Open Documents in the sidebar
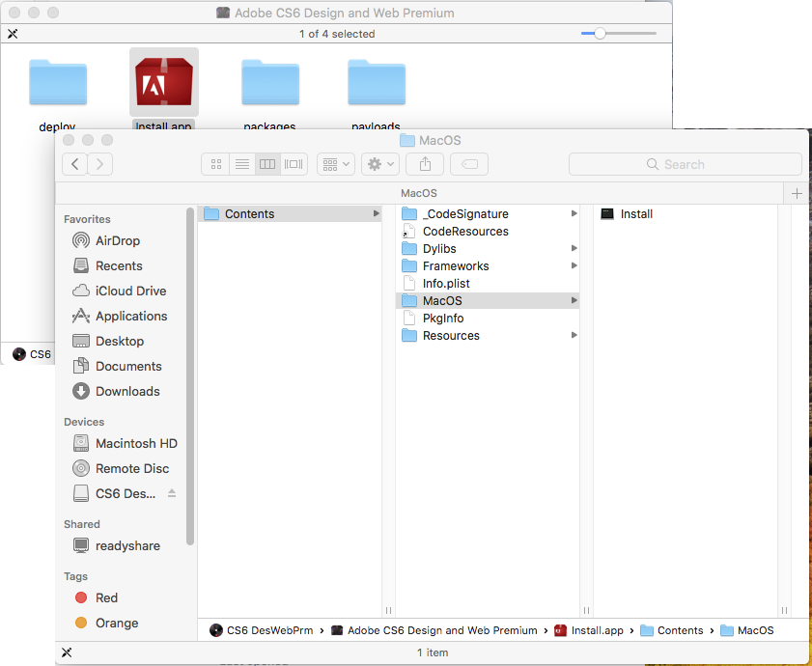 (127, 366)
